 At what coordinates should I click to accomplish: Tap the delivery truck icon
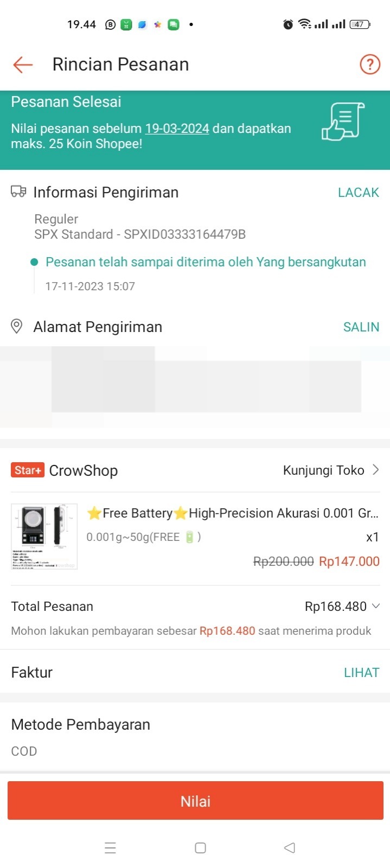pos(18,192)
